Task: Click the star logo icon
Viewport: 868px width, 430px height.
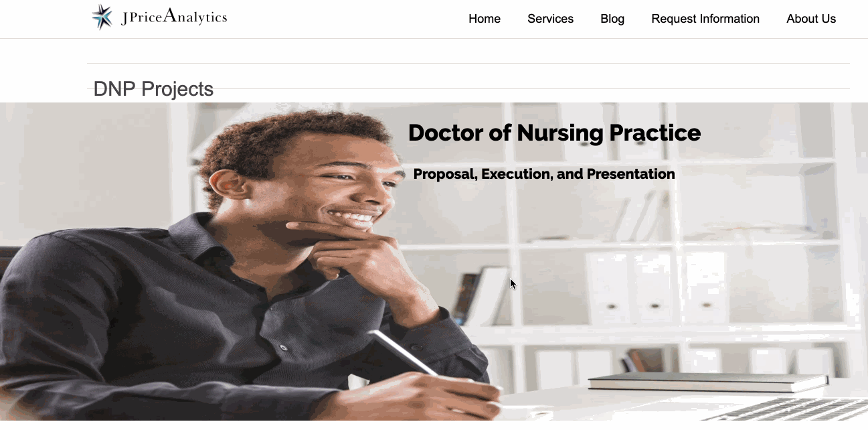Action: coord(102,17)
